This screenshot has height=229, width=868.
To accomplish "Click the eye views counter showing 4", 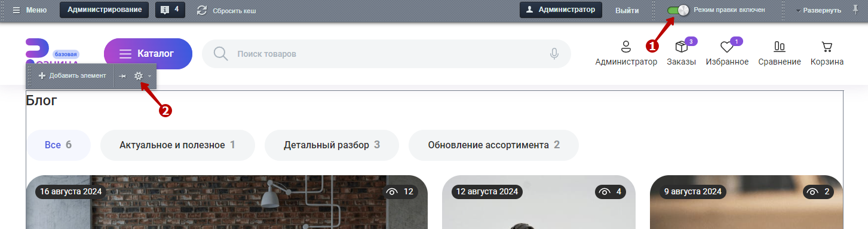I will point(611,192).
